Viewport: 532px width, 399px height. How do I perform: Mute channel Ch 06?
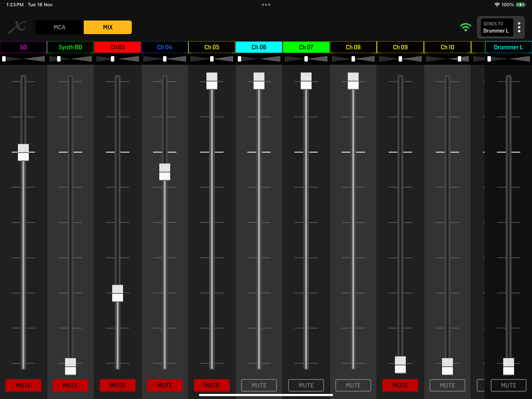(259, 385)
